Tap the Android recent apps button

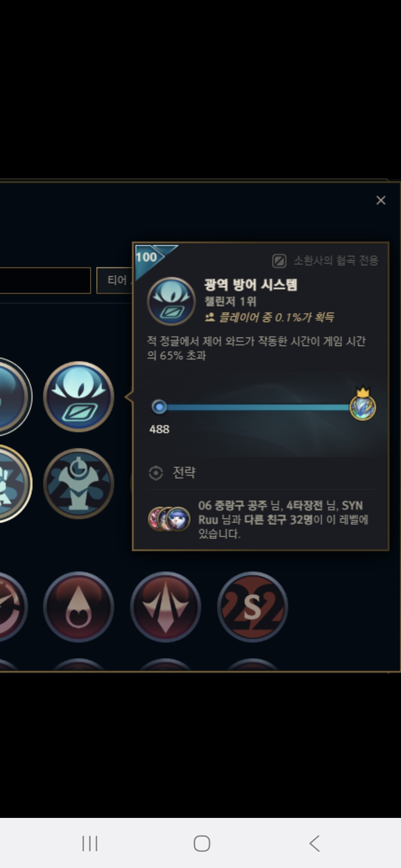pos(90,844)
